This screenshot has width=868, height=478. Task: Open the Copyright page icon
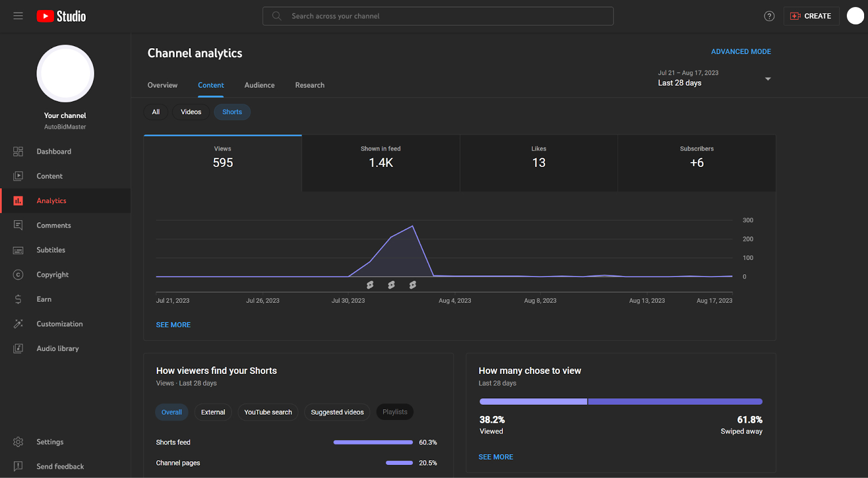[18, 275]
